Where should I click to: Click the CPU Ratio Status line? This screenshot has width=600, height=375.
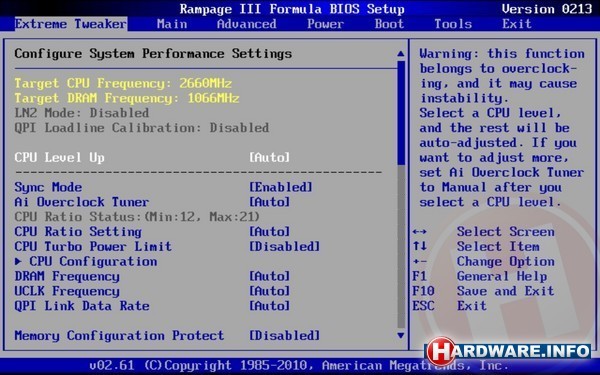137,217
